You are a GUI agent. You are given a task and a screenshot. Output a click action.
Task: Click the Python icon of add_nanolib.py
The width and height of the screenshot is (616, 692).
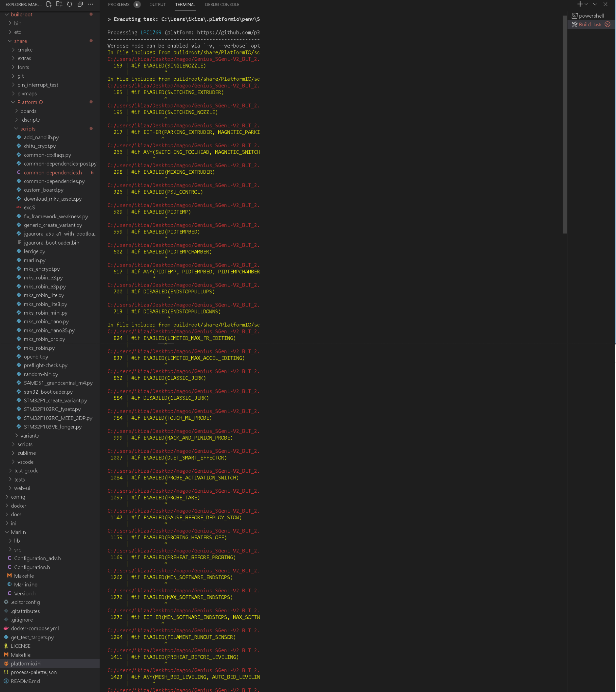point(19,138)
